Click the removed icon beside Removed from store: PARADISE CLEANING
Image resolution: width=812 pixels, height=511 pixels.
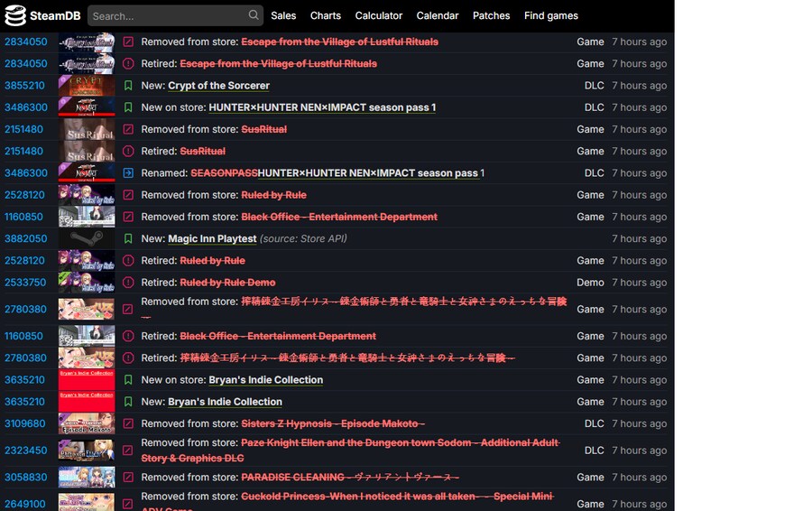[128, 478]
